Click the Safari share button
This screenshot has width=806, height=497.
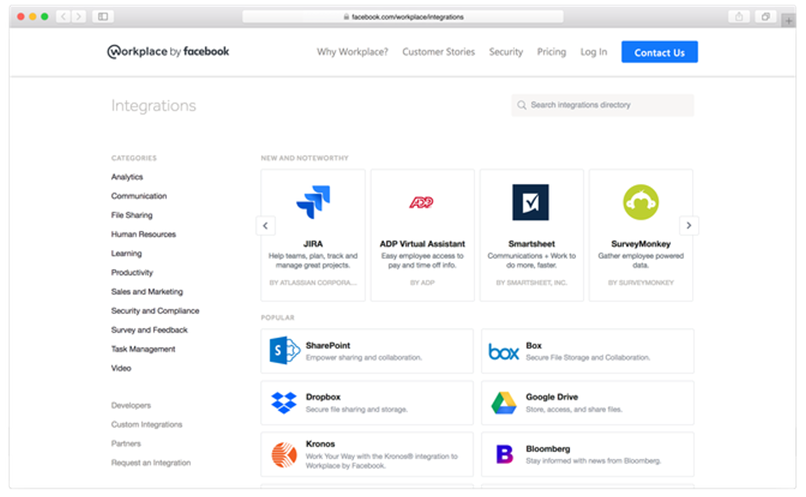tap(739, 16)
